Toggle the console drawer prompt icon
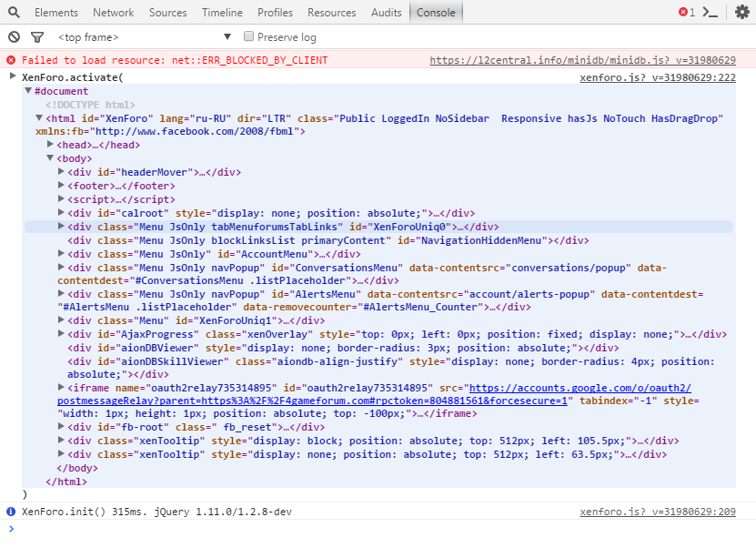Image resolution: width=756 pixels, height=548 pixels. pyautogui.click(x=711, y=12)
